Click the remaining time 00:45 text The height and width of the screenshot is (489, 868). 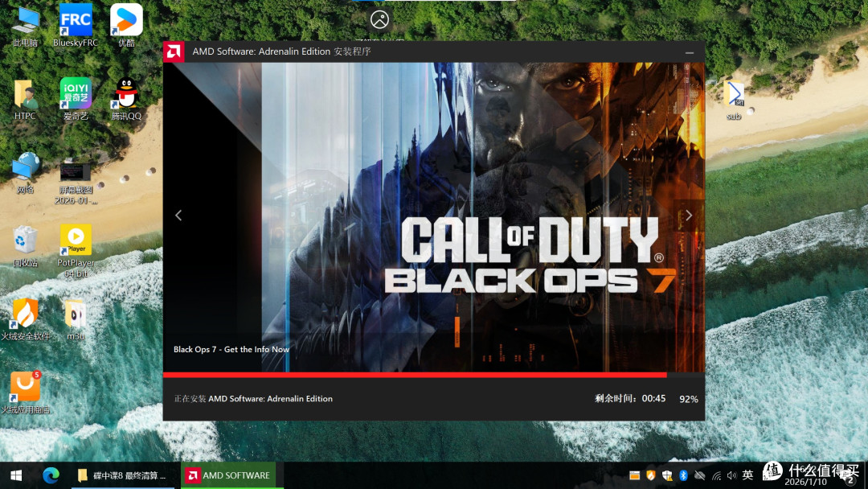[x=630, y=398]
